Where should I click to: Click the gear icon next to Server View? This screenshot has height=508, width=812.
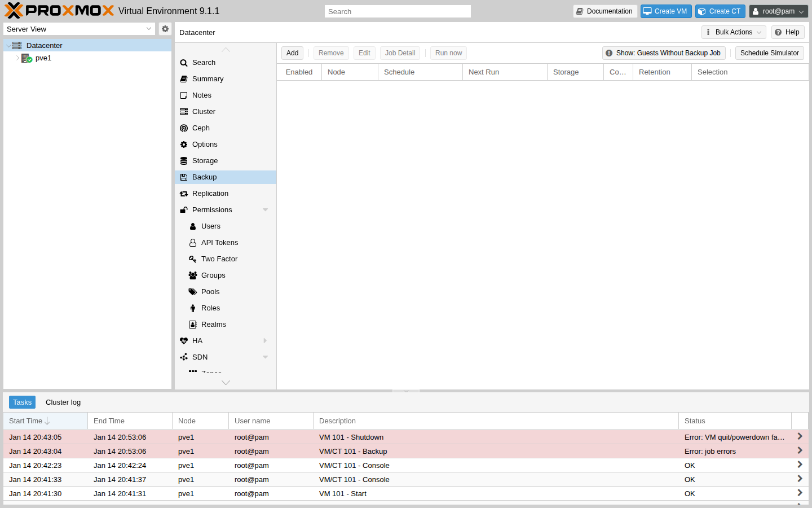pos(165,28)
